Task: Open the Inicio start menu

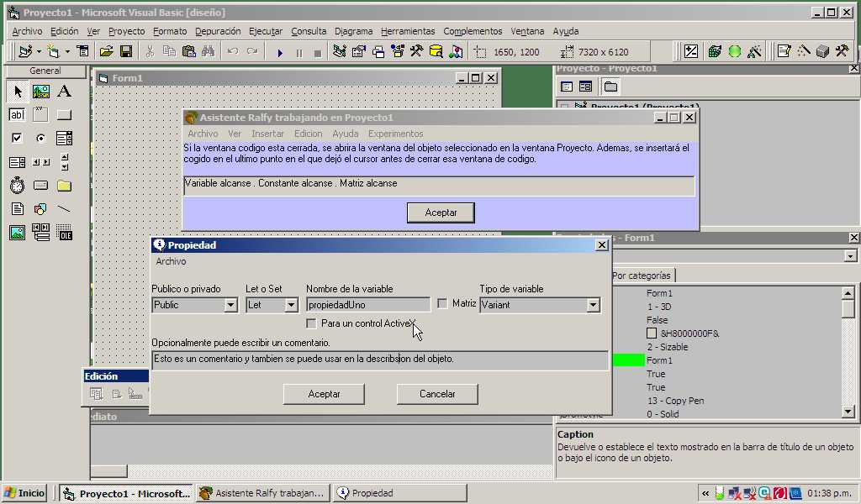Action: point(24,493)
